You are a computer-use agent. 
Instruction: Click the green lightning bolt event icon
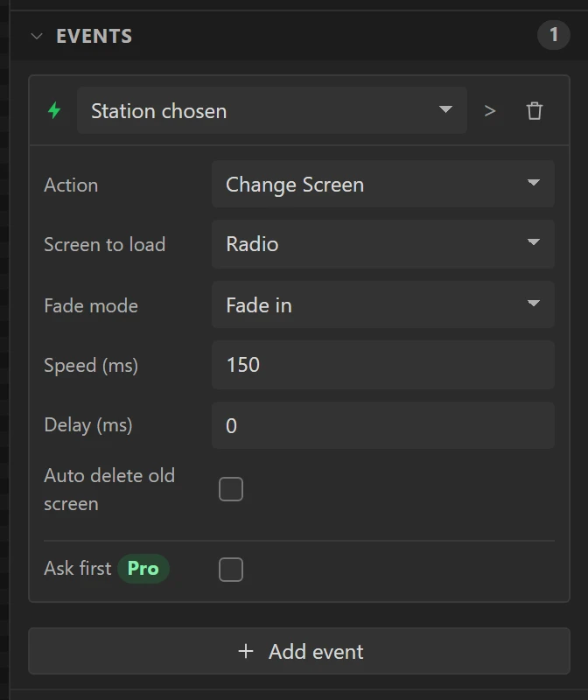(54, 110)
